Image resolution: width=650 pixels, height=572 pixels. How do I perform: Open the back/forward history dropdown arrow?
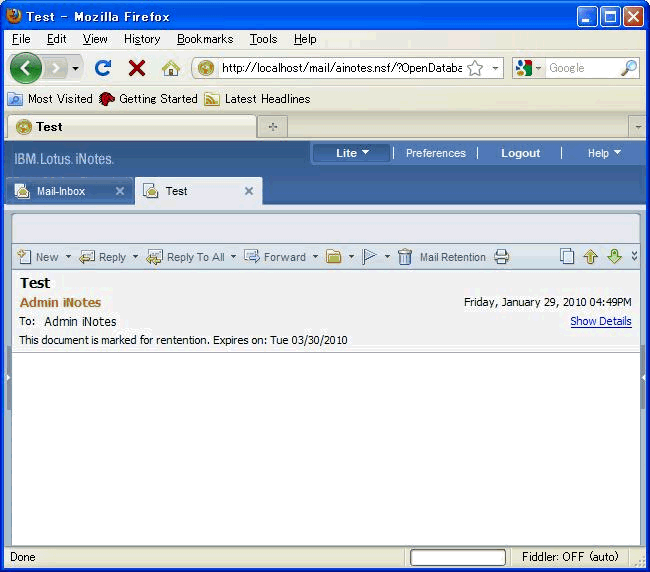(75, 68)
